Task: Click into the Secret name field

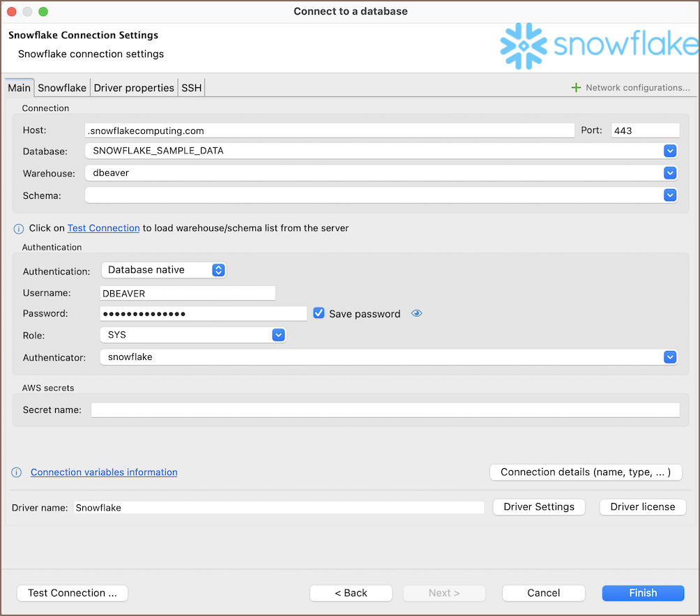Action: [385, 410]
